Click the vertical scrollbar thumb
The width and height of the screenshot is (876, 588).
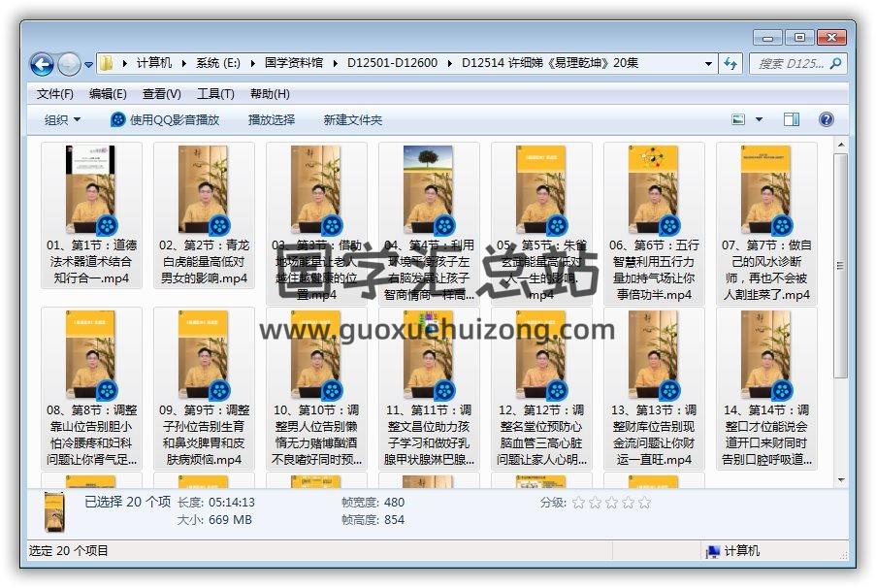tap(840, 266)
